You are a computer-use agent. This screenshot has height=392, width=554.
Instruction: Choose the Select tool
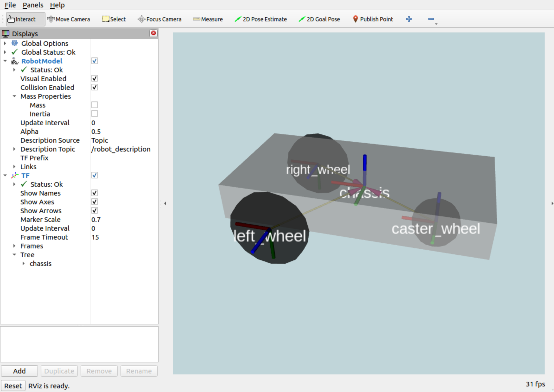114,19
